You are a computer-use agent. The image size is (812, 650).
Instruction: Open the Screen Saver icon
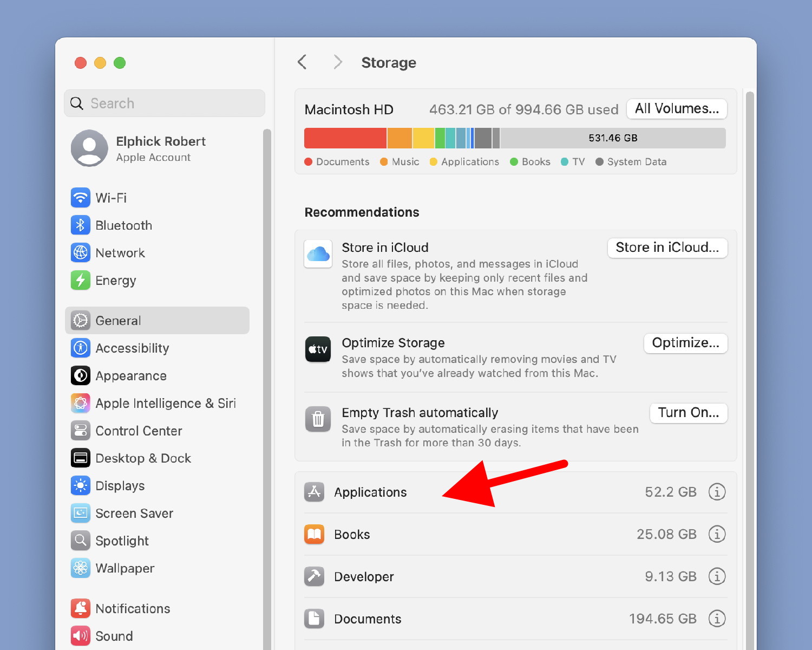click(x=81, y=513)
